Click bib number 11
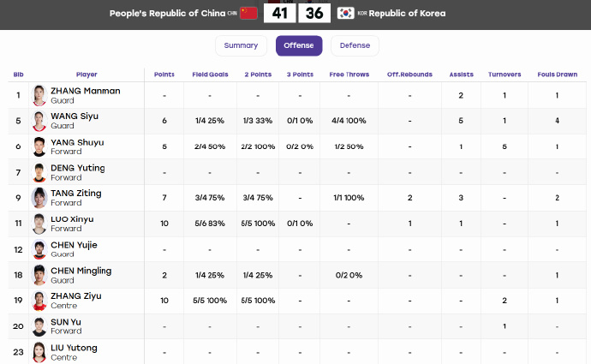Viewport: 591px width, 364px height. pyautogui.click(x=18, y=224)
